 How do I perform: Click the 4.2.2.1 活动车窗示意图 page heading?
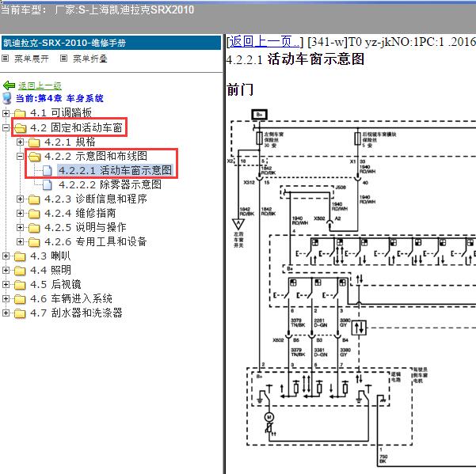[x=295, y=59]
